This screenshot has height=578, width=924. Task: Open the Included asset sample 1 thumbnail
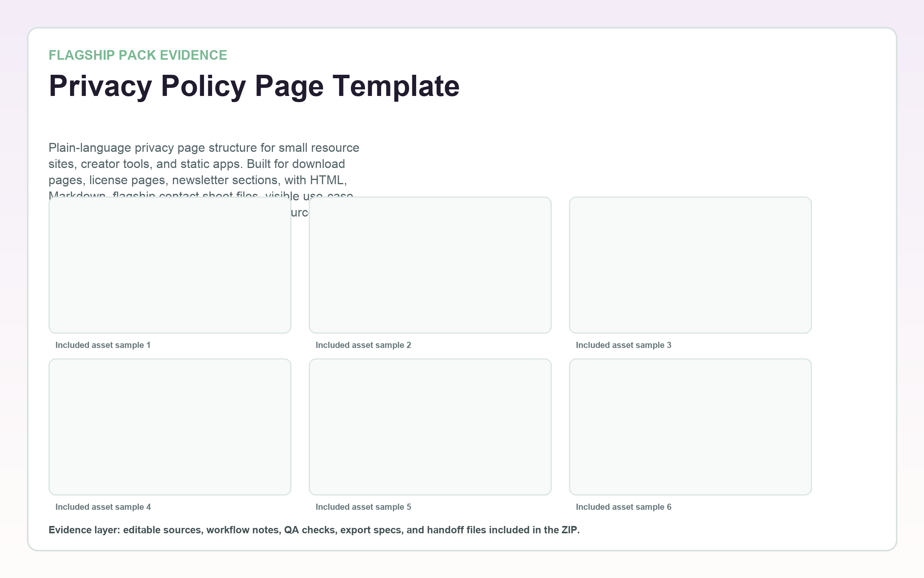pos(170,265)
